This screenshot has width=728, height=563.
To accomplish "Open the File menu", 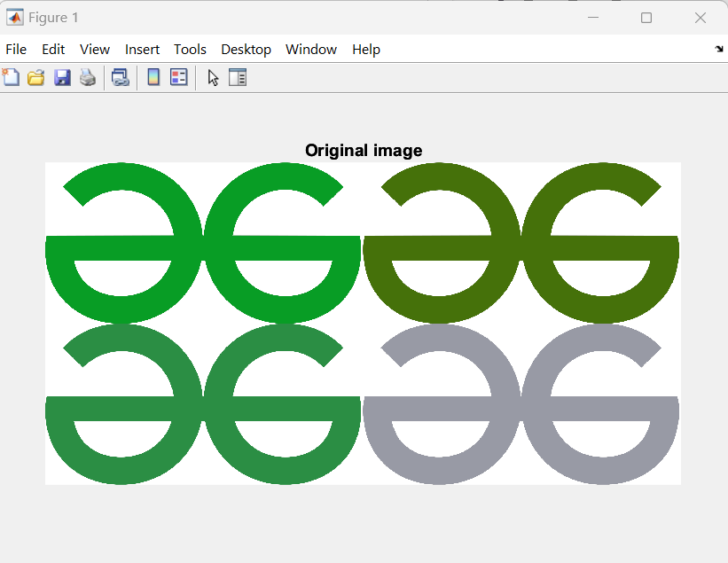I will (x=16, y=49).
